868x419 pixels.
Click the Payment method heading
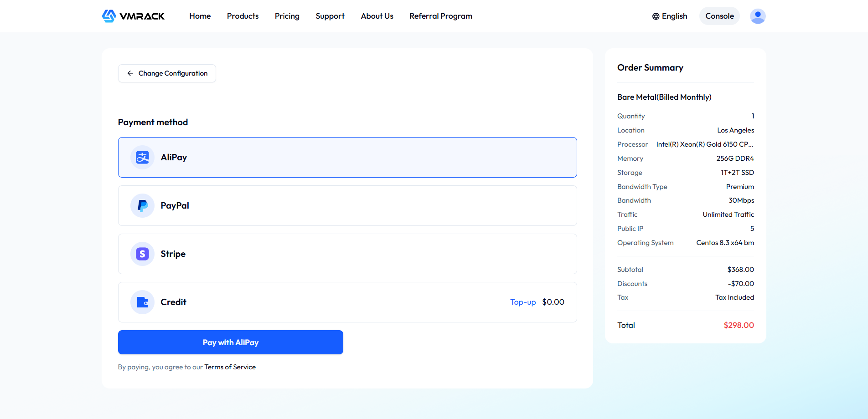pyautogui.click(x=153, y=122)
